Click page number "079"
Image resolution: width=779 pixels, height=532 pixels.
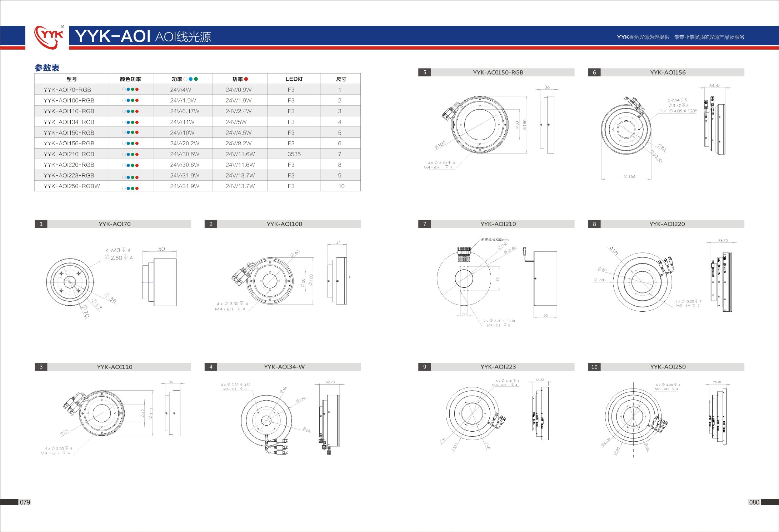(x=25, y=502)
